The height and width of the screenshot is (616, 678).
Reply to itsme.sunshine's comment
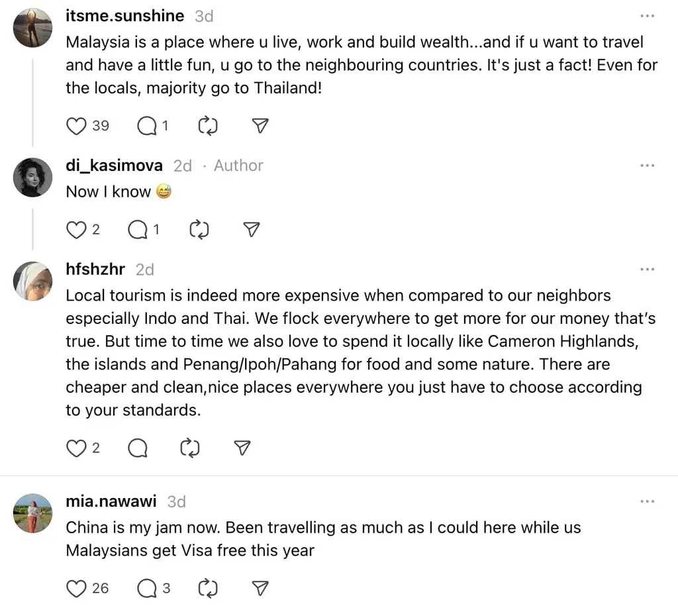coord(147,126)
